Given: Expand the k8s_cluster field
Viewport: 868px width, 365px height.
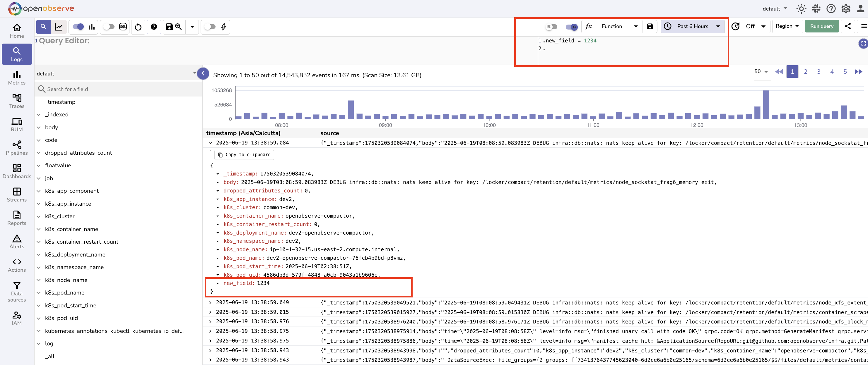Looking at the screenshot, I should (38, 216).
